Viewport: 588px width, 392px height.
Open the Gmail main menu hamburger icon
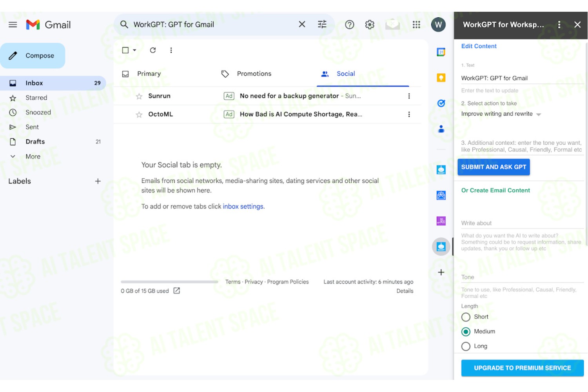tap(13, 25)
